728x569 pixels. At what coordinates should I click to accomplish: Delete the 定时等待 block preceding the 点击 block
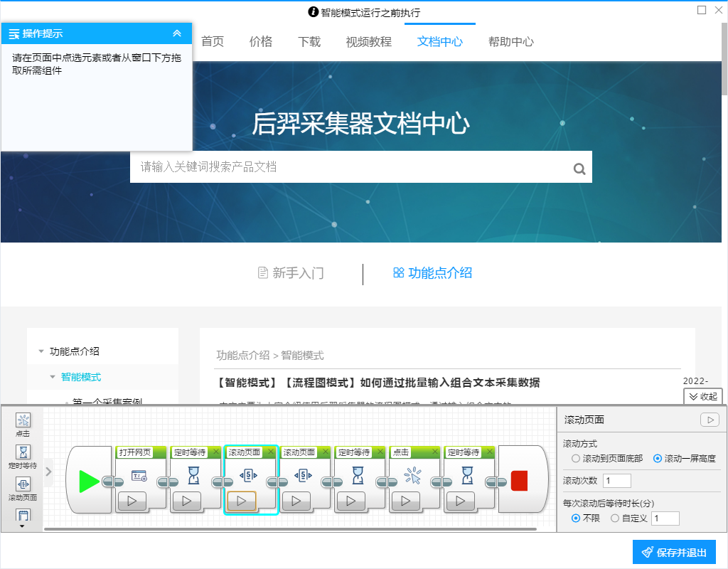[380, 452]
